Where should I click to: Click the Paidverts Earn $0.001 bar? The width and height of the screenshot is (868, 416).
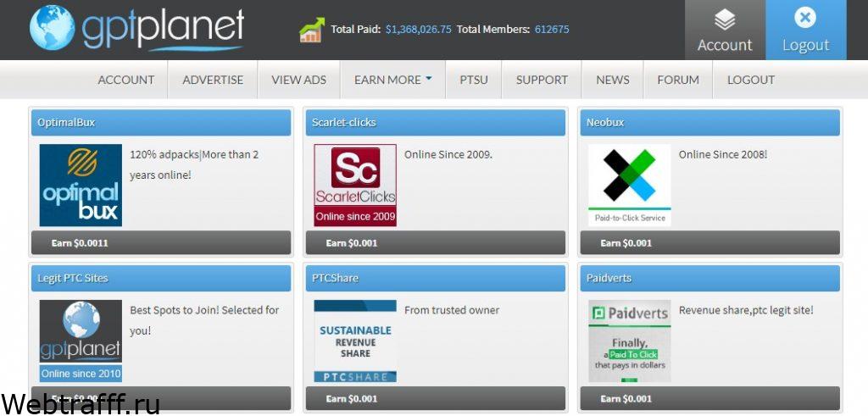coord(710,398)
